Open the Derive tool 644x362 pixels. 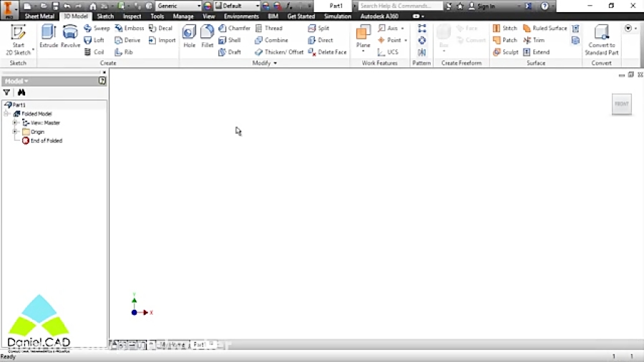pos(128,40)
